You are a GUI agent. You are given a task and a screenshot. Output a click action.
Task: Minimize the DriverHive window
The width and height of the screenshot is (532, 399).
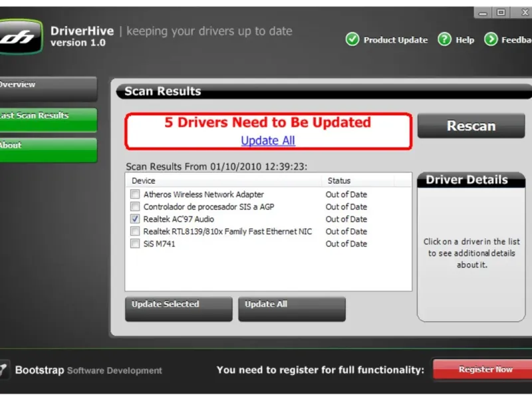point(483,13)
